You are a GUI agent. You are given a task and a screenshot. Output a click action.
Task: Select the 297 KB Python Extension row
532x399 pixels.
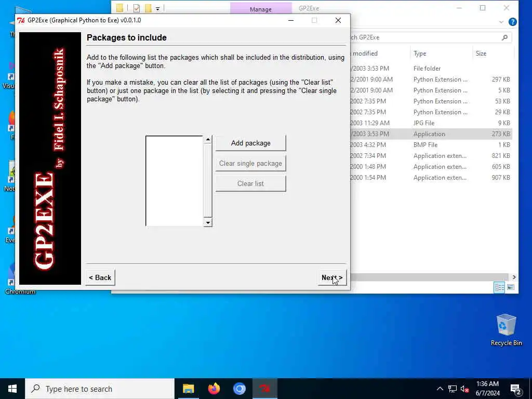point(431,79)
